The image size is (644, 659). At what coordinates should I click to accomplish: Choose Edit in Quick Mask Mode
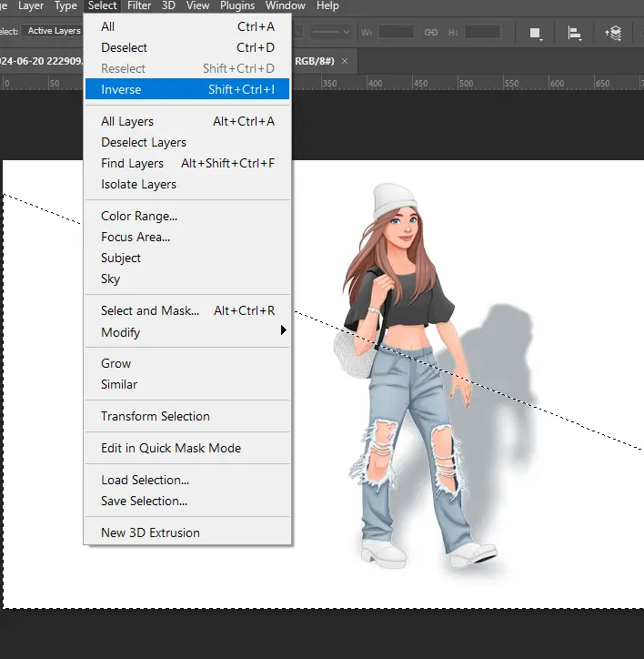[187, 448]
